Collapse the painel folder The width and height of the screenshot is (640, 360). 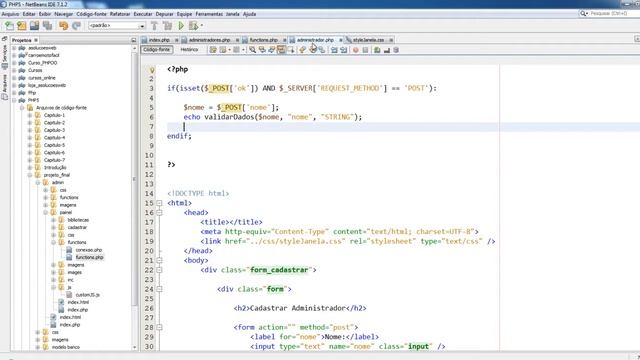(46, 212)
